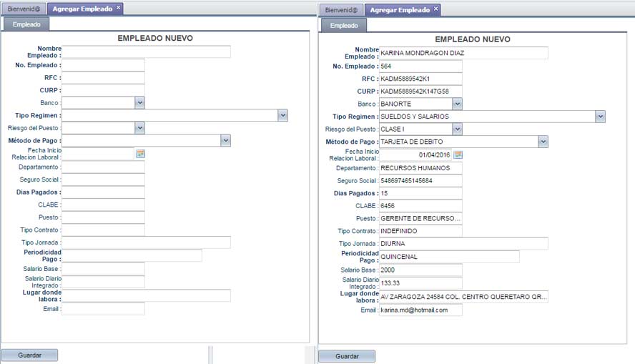Open the calendar picker beside 01/04/2016
This screenshot has width=635, height=364.
point(458,154)
